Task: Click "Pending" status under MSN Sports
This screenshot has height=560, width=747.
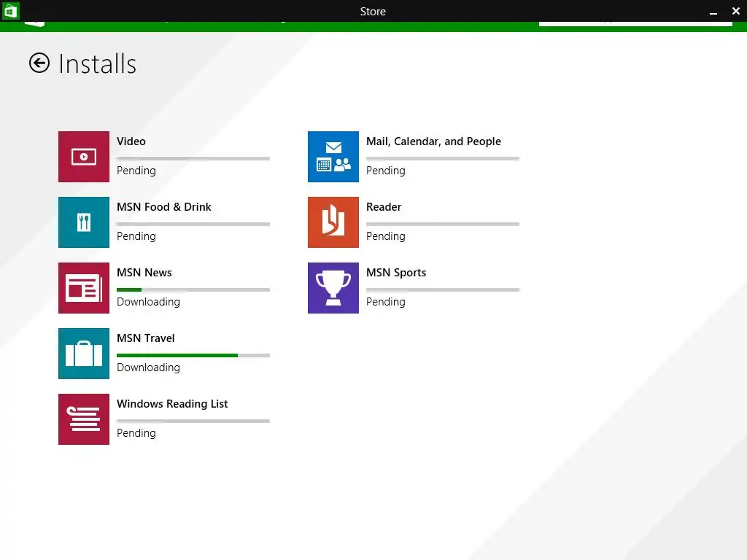Action: 386,303
